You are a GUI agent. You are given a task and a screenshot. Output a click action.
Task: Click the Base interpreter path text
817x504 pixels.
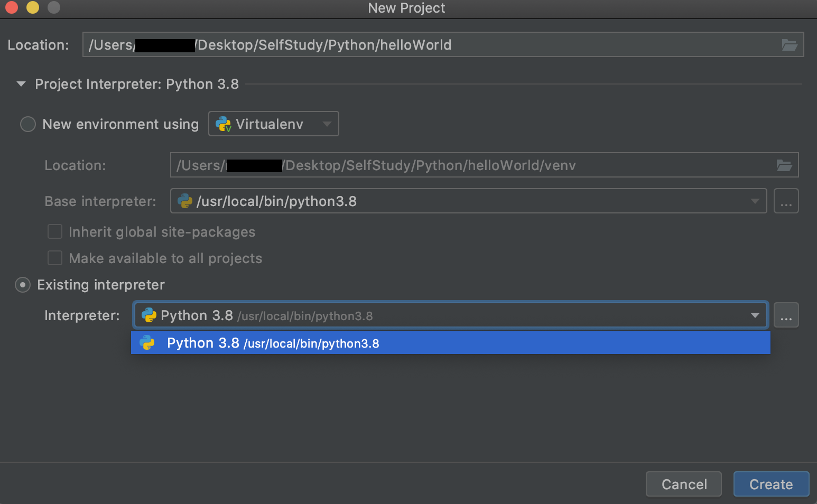point(276,201)
